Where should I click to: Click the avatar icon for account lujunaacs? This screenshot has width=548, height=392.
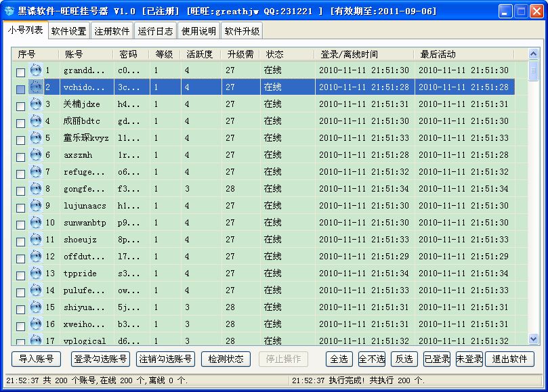[36, 206]
